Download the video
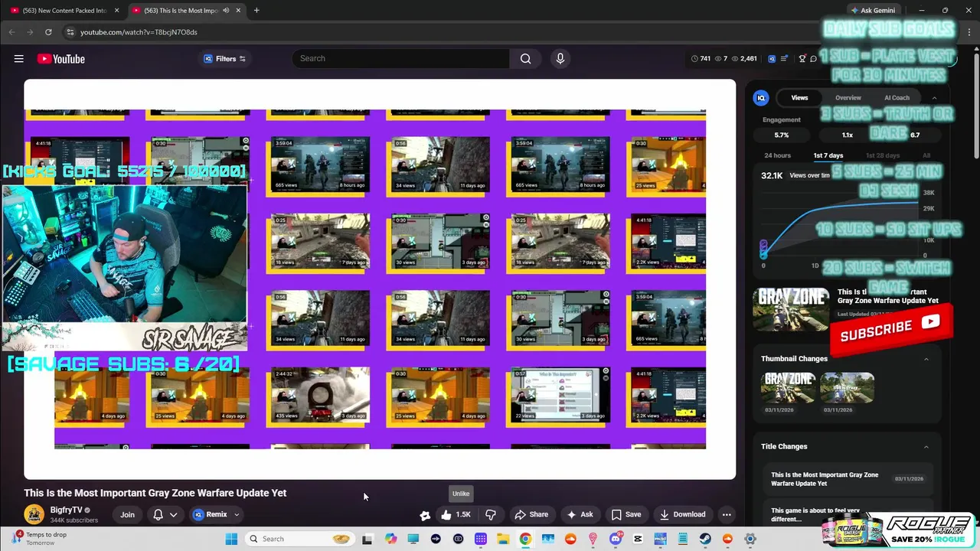This screenshot has height=551, width=980. click(x=682, y=514)
